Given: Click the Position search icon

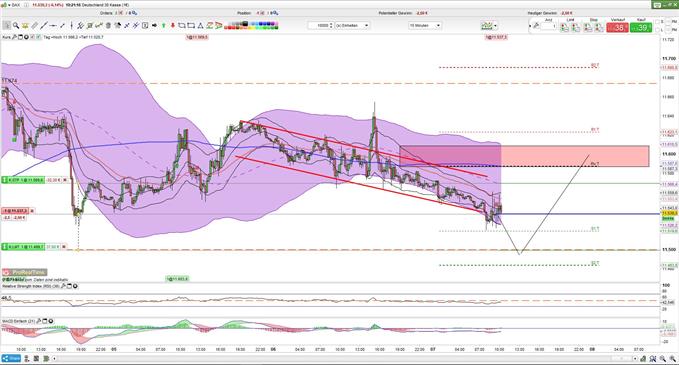Looking at the screenshot, I should (x=275, y=13).
